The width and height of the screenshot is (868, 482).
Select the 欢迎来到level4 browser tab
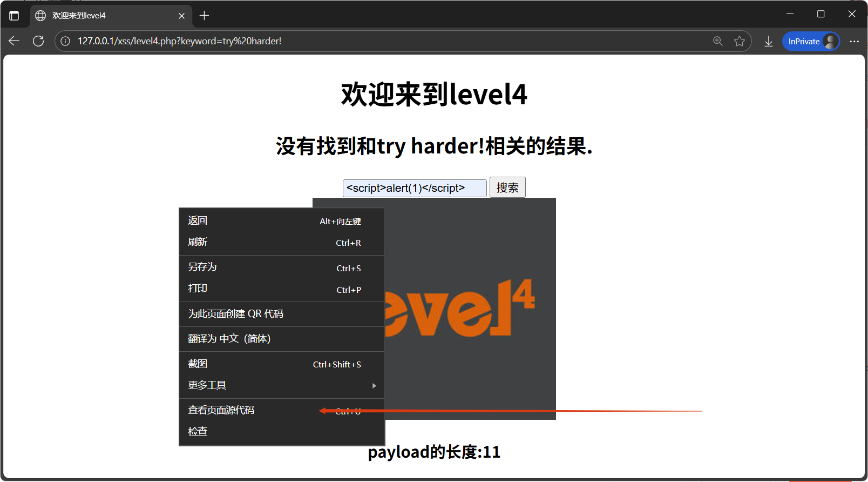[x=111, y=16]
